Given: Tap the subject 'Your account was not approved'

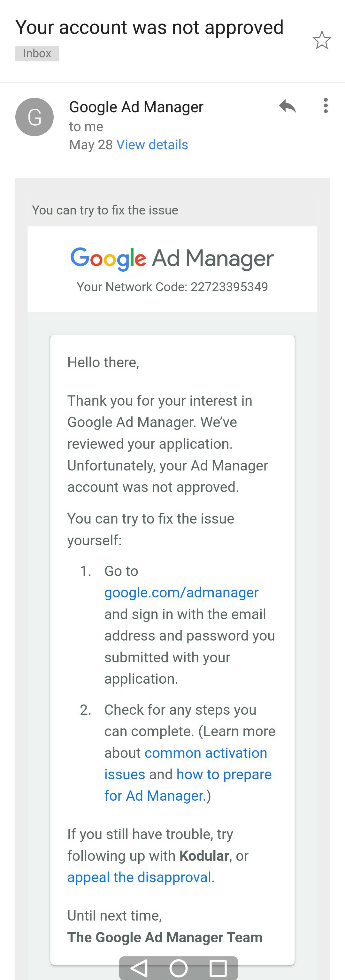Looking at the screenshot, I should 149,27.
